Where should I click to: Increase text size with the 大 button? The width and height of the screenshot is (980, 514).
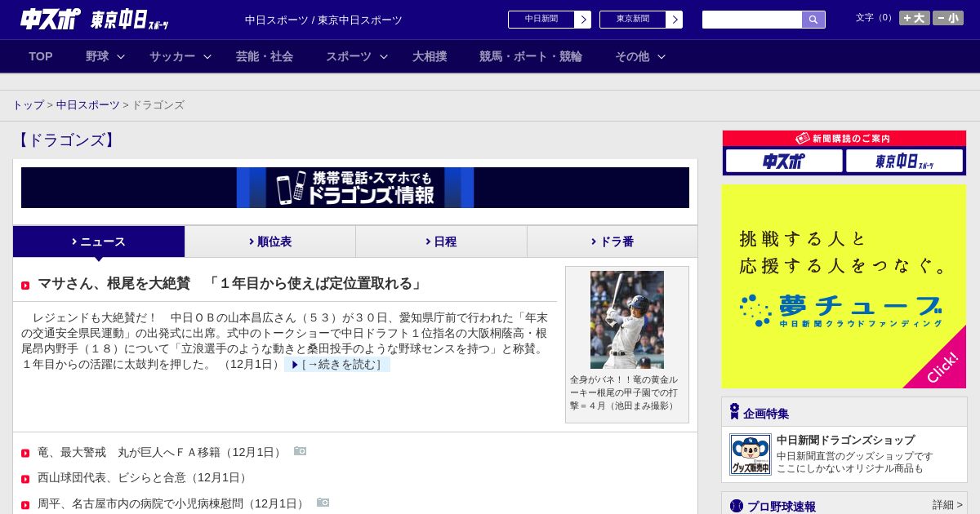(915, 18)
